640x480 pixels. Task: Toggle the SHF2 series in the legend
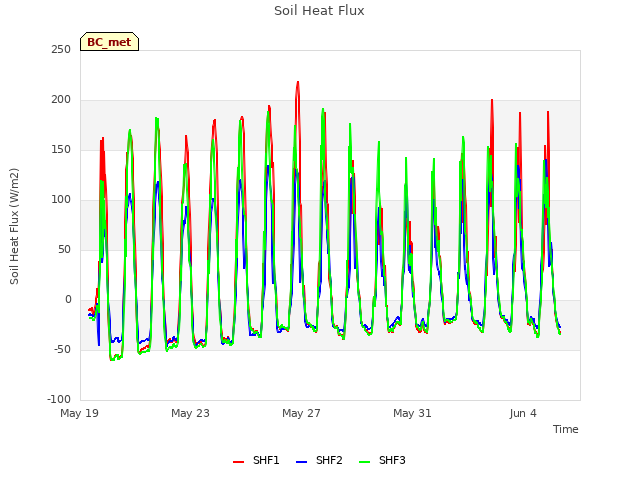[319, 460]
